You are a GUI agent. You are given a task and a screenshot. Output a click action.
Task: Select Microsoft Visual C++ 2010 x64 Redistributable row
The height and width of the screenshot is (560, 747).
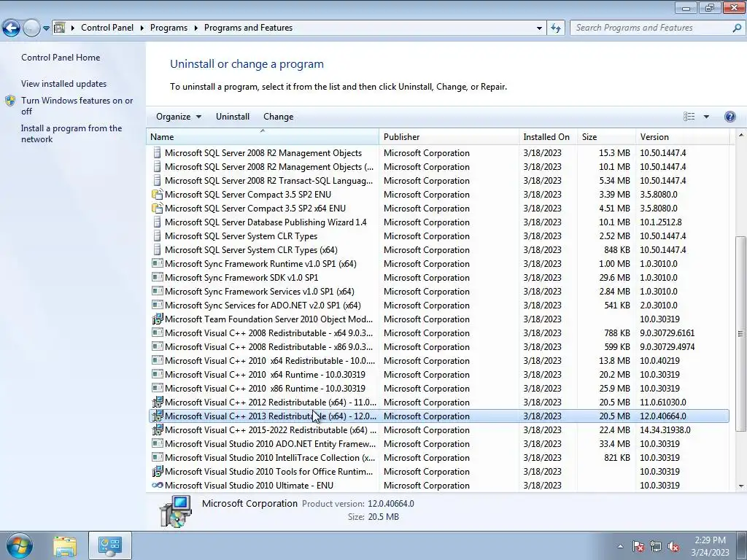coord(438,360)
